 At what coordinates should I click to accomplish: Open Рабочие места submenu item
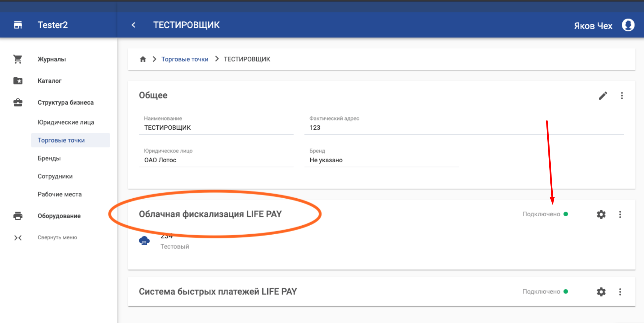[x=60, y=194]
